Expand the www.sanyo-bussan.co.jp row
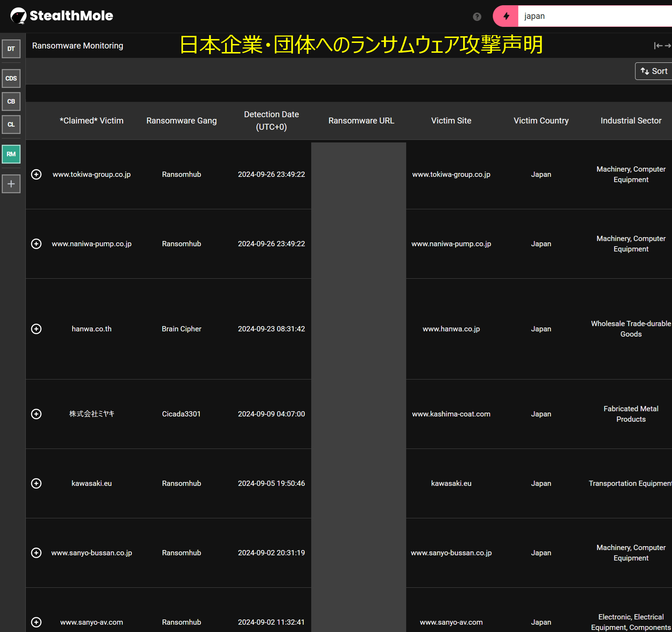 (36, 553)
